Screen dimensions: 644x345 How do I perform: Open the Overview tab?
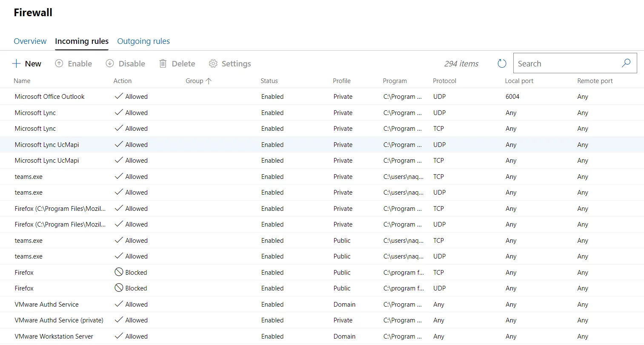[30, 41]
